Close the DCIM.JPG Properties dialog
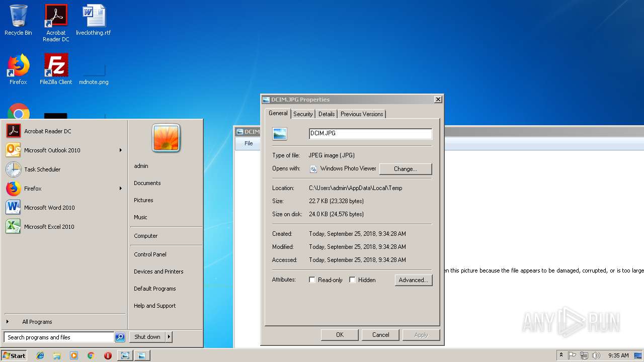The image size is (644, 362). (438, 100)
